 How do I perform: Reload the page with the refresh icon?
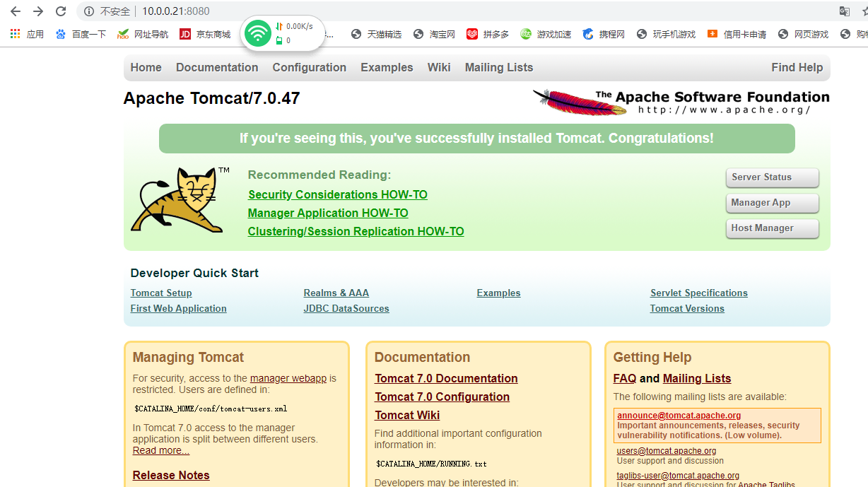(x=61, y=11)
